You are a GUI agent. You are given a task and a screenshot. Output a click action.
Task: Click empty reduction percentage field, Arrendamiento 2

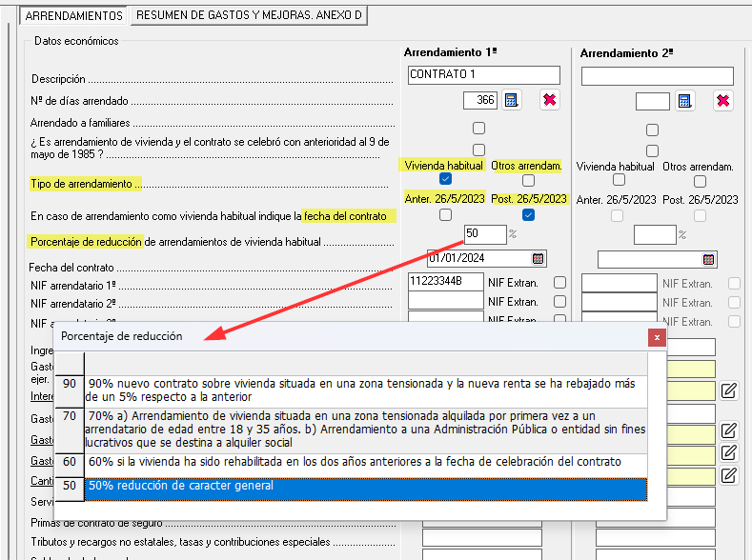coord(655,235)
